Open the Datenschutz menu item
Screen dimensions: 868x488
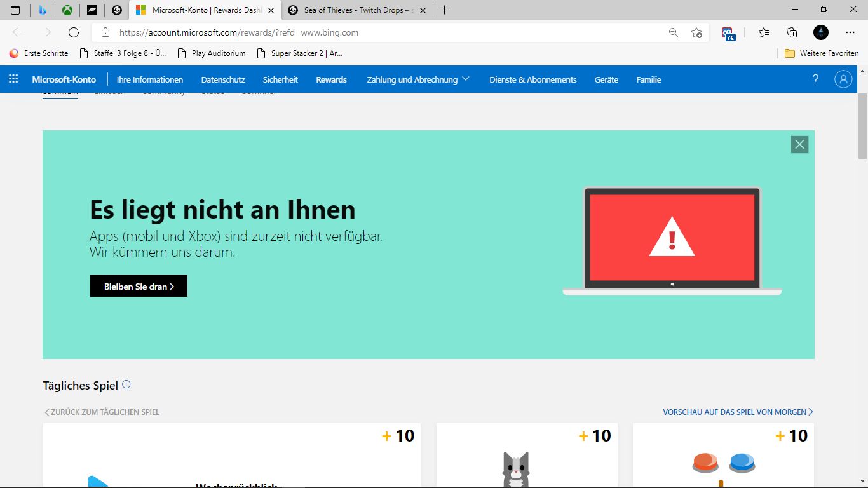(x=223, y=79)
